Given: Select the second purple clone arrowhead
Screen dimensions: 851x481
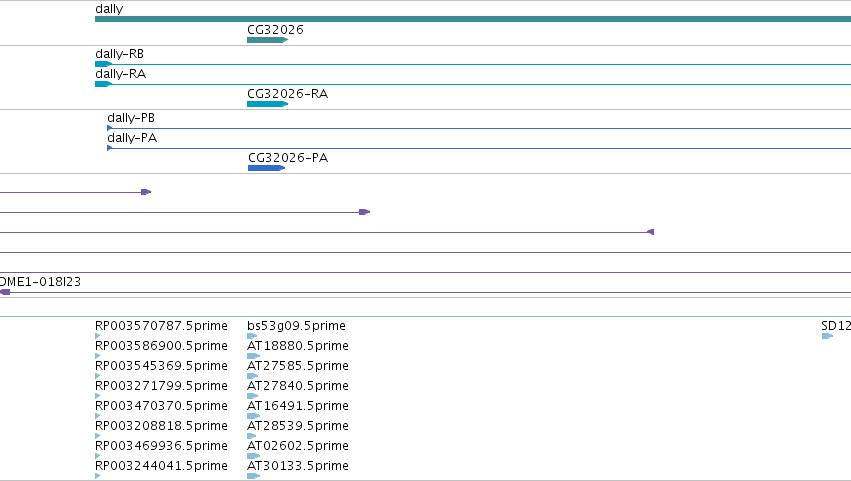Looking at the screenshot, I should [365, 212].
